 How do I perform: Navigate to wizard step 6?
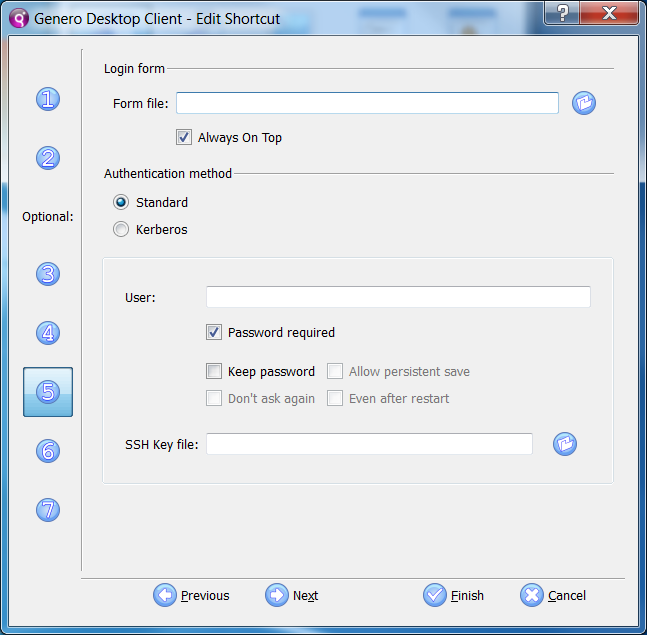48,451
